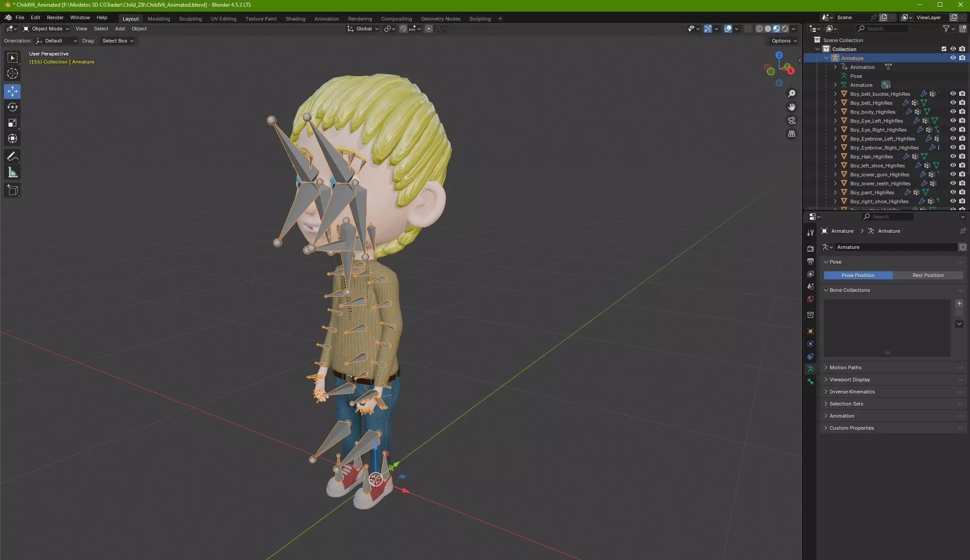Viewport: 970px width, 560px height.
Task: Switch orthographic perspective grid icon
Action: 792,134
